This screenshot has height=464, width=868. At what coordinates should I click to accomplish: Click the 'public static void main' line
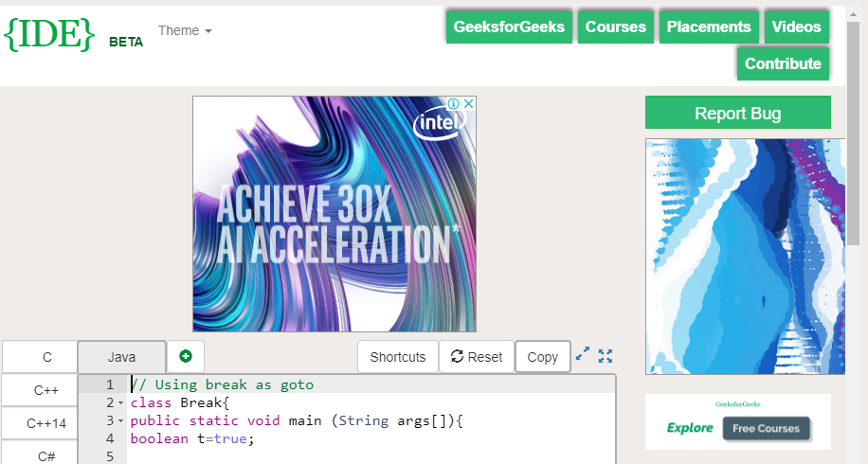297,420
